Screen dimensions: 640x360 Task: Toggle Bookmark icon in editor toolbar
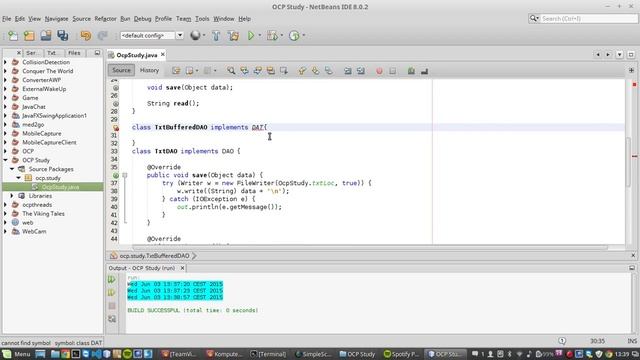point(329,71)
